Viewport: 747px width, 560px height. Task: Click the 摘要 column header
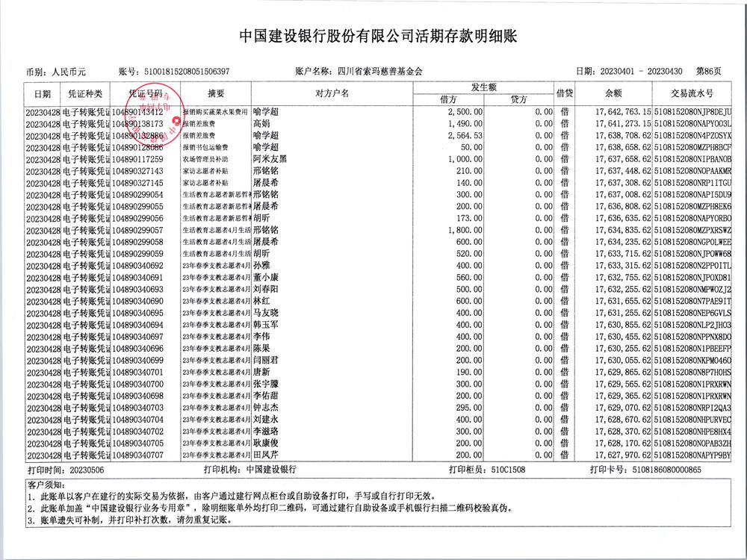pyautogui.click(x=216, y=94)
